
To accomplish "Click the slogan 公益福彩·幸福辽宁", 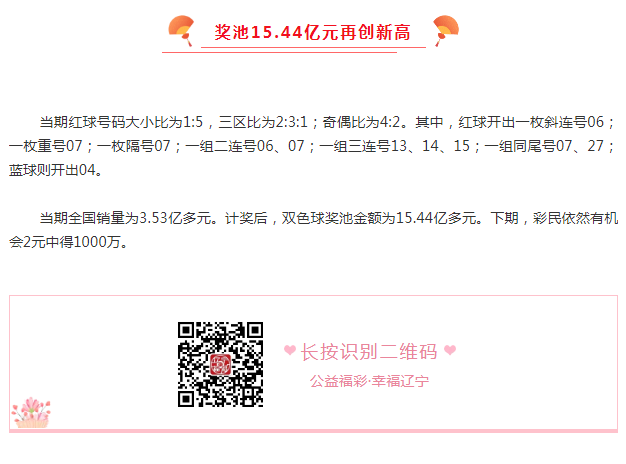I will point(369,381).
